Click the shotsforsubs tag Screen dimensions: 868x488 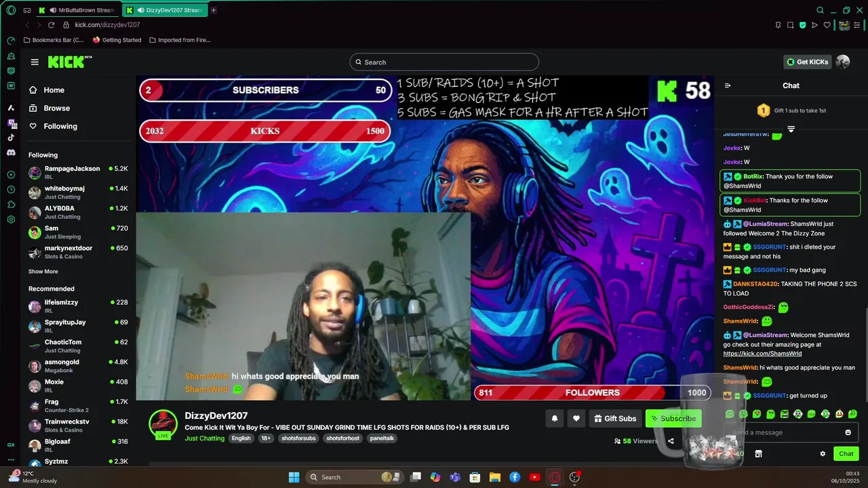pyautogui.click(x=298, y=439)
